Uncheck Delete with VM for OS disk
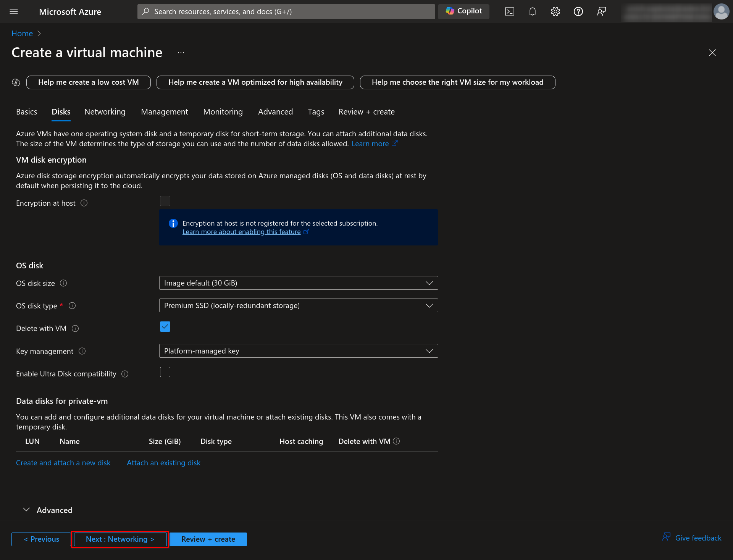This screenshot has width=733, height=560. pyautogui.click(x=165, y=326)
